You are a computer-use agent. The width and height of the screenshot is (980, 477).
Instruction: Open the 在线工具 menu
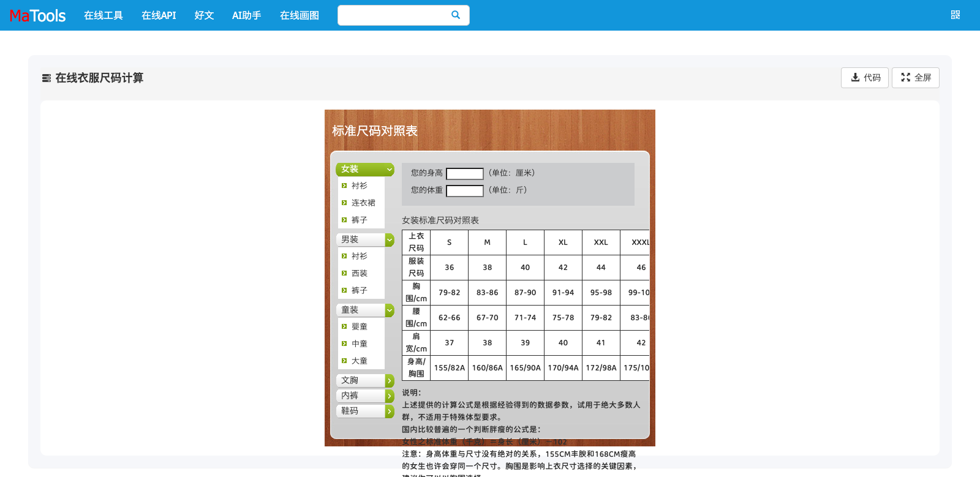tap(103, 15)
